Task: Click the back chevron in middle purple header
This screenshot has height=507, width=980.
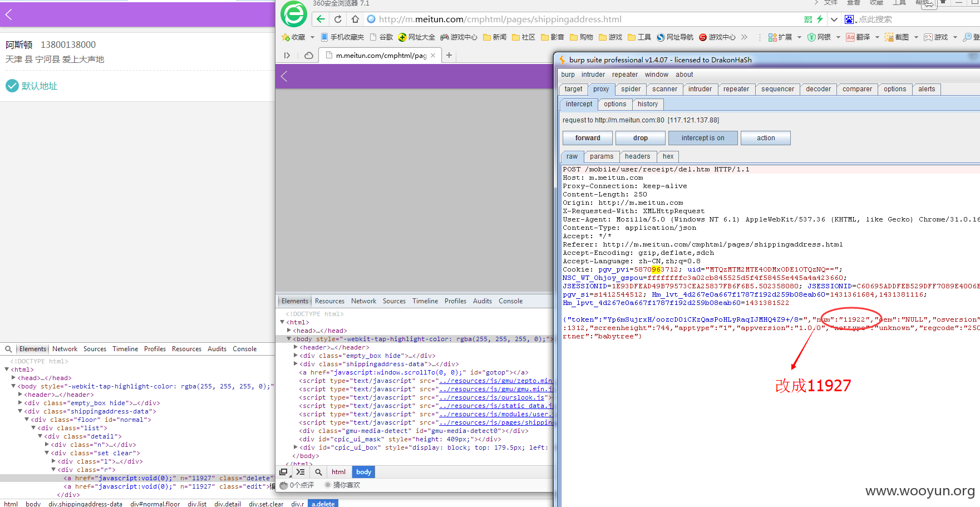Action: coord(284,76)
